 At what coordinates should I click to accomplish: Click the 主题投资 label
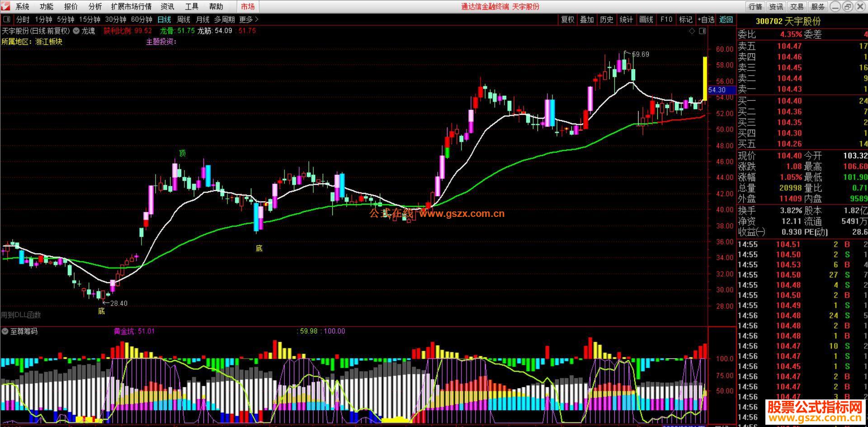pyautogui.click(x=161, y=42)
